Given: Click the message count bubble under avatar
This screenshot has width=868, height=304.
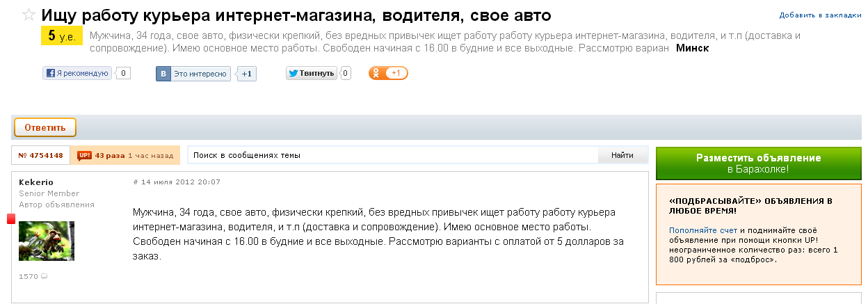Looking at the screenshot, I should tap(44, 277).
